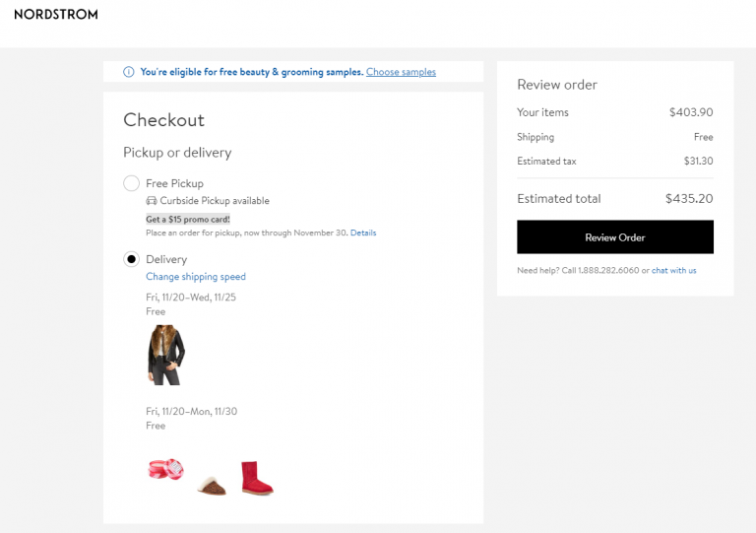Click the black Review Order button

pyautogui.click(x=615, y=236)
